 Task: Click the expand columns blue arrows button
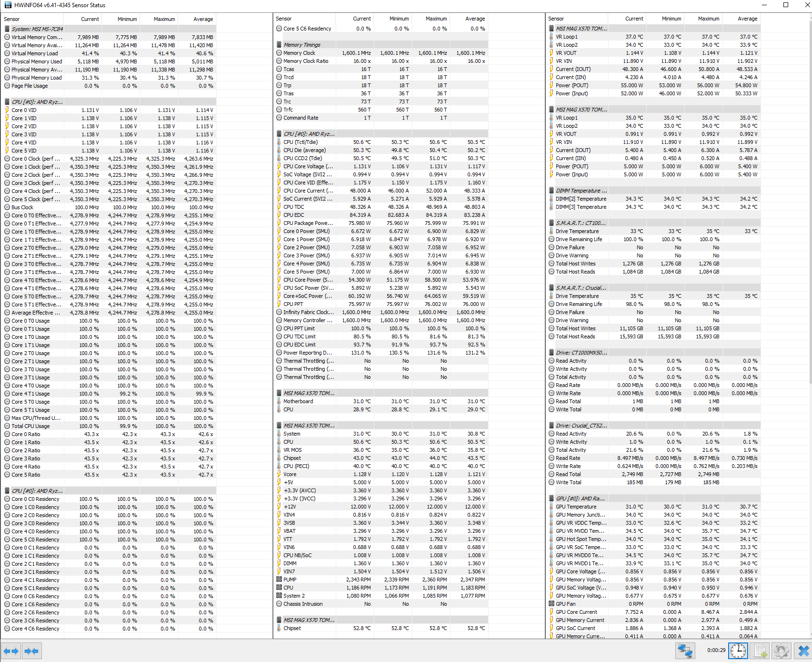coord(11,651)
